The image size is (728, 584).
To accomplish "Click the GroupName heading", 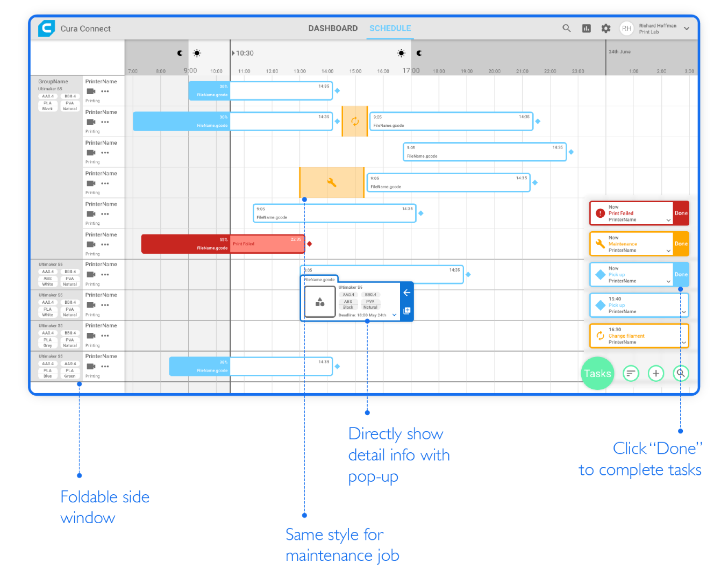I will pos(53,82).
